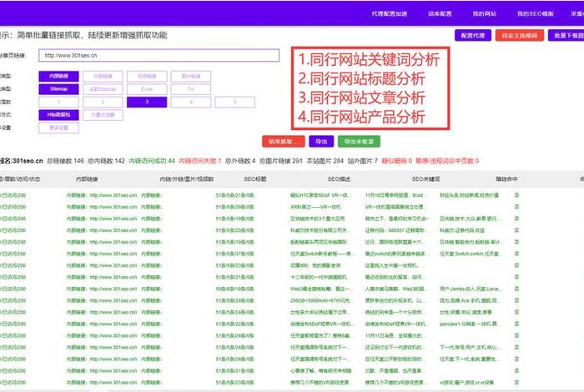
Task: Open 我的网站 in top navigation
Action: point(485,14)
